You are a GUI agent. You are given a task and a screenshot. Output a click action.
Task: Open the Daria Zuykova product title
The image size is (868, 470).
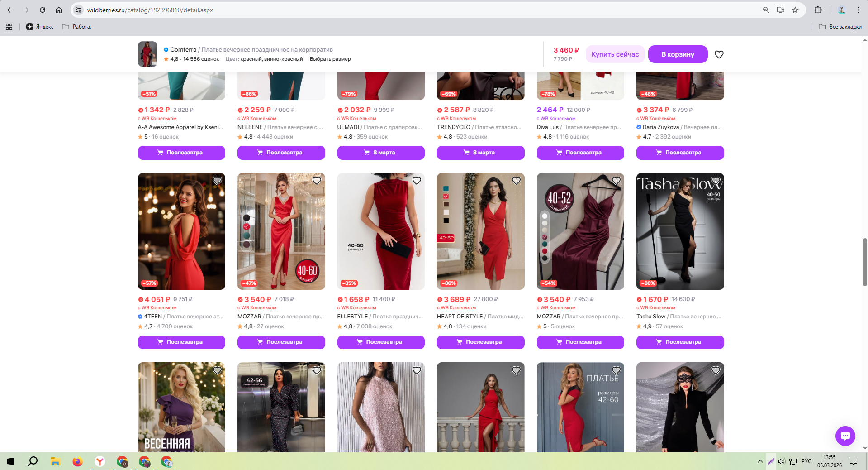pos(679,127)
